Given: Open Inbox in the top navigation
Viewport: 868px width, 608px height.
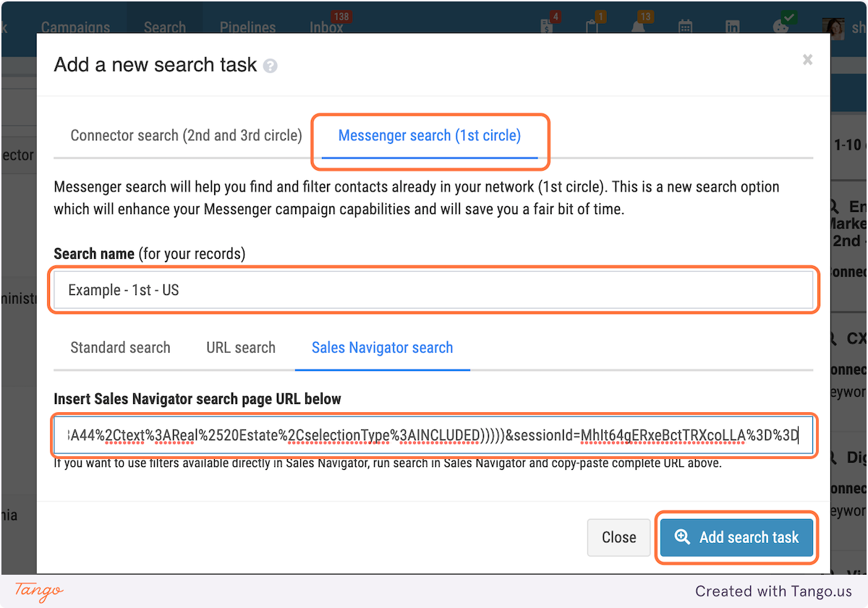Looking at the screenshot, I should 326,27.
